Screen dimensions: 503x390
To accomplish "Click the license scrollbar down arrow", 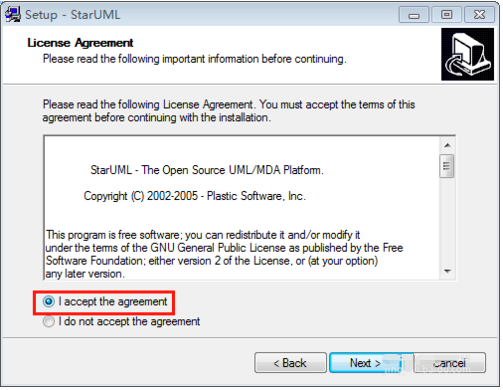I will coord(447,271).
